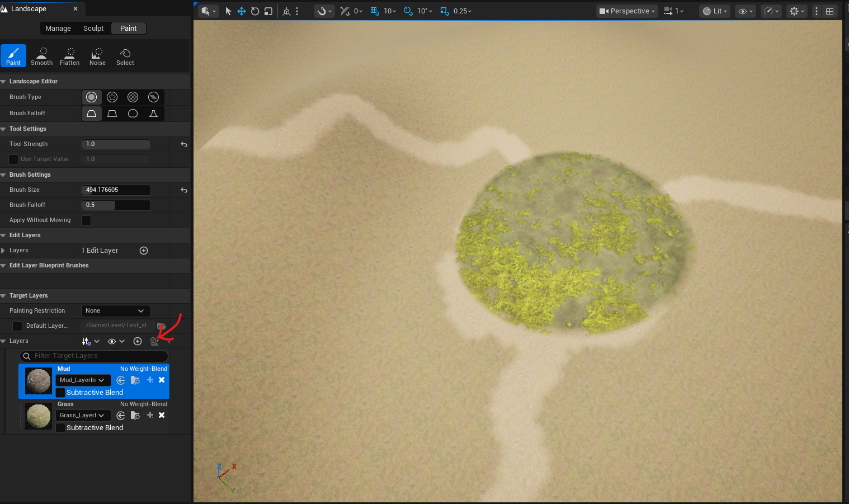Switch to the Manage tab
This screenshot has height=504, width=849.
click(x=58, y=29)
